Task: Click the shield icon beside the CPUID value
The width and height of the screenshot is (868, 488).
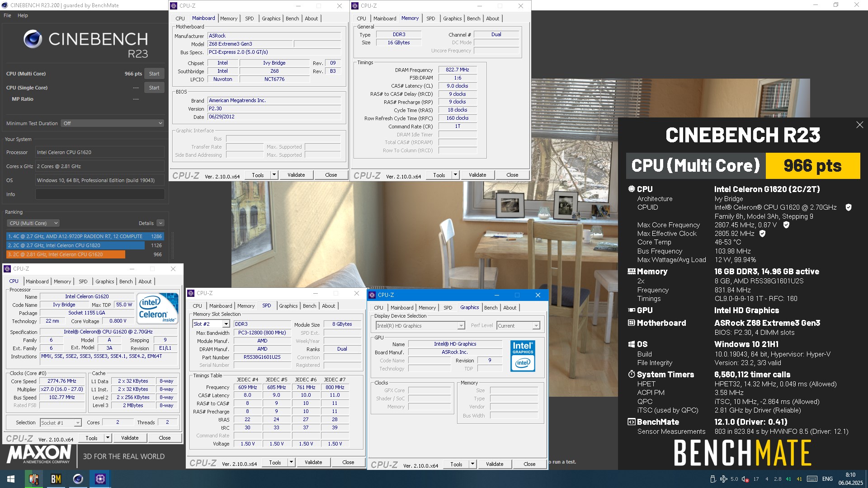Action: [x=849, y=207]
